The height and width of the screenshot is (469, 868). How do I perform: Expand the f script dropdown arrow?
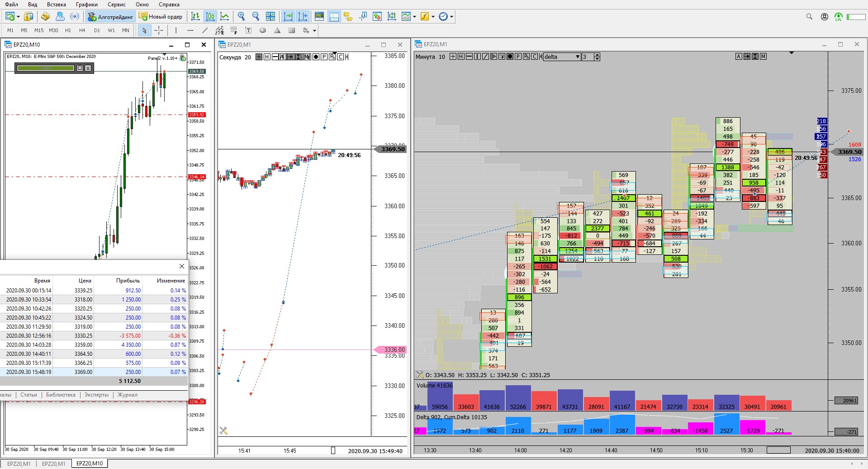tap(433, 17)
